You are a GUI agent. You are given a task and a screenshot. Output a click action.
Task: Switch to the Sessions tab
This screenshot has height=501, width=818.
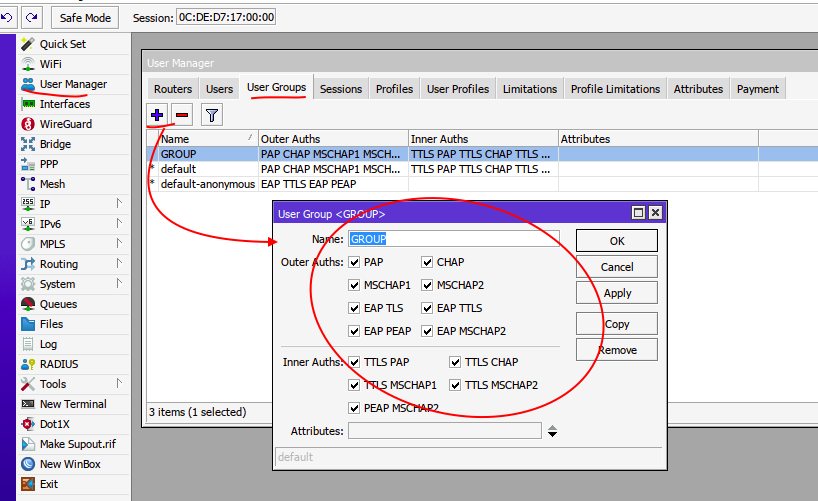click(341, 89)
